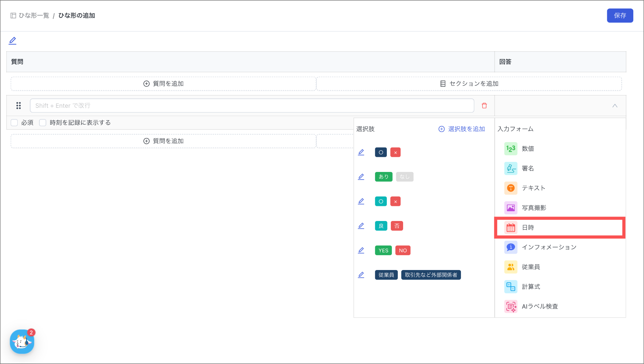Select 日時 from the input form list
644x364 pixels.
click(x=528, y=228)
